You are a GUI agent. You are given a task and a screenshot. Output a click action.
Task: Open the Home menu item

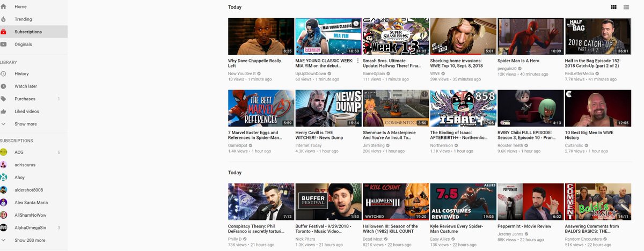pyautogui.click(x=34, y=6)
